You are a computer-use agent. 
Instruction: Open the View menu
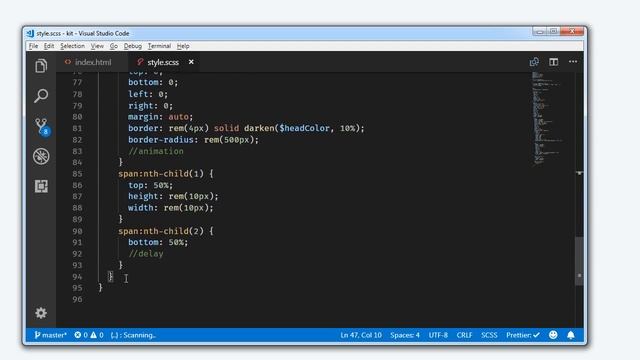[97, 46]
